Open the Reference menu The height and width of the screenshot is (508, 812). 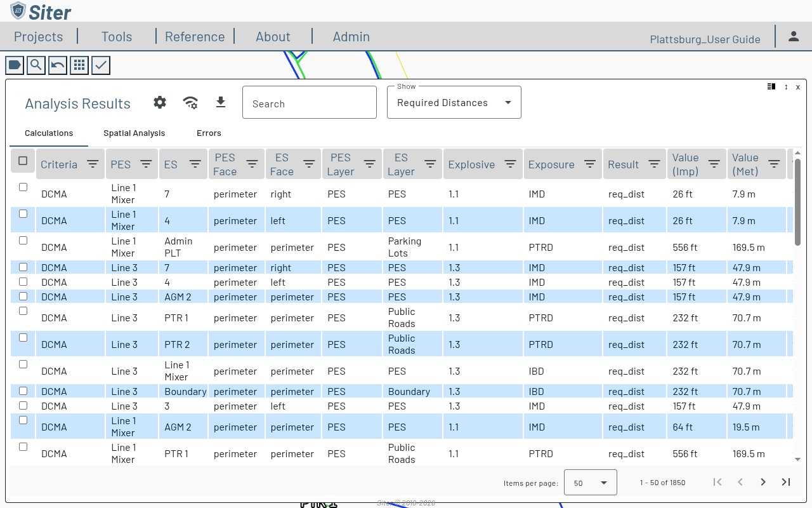tap(195, 36)
